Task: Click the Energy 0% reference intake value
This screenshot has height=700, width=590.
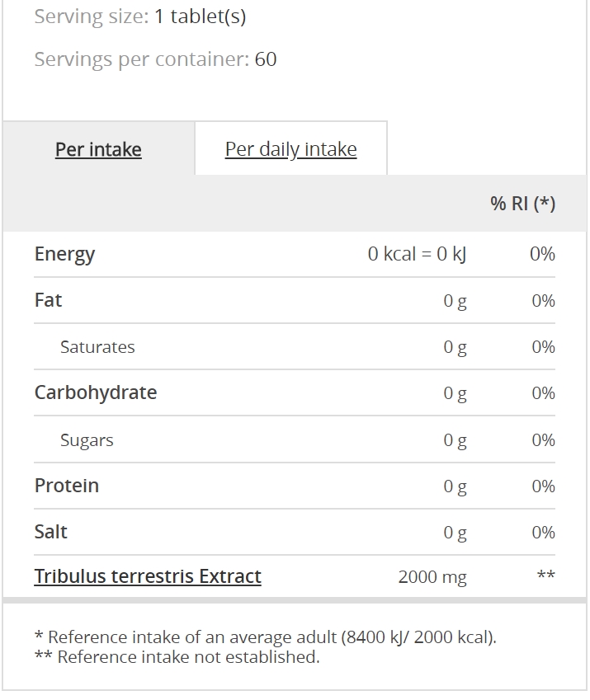Action: pos(542,254)
